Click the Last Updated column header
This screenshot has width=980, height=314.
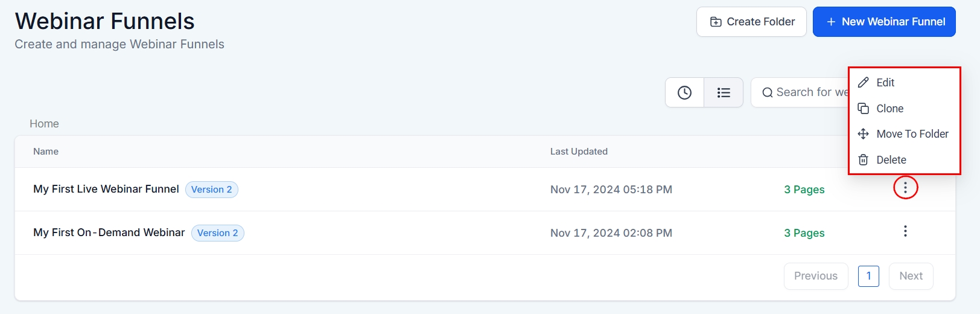click(x=579, y=152)
